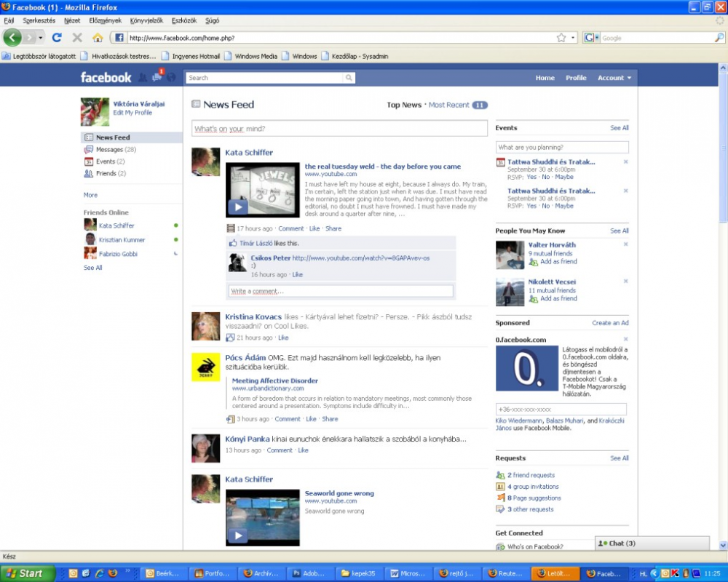
Task: Open 3 other requests link
Action: [530, 509]
